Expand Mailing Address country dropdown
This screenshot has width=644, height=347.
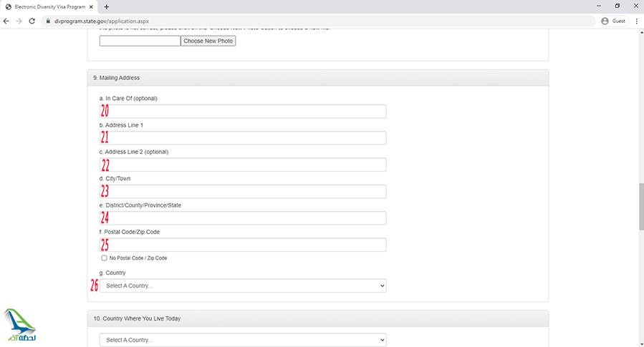pos(243,285)
